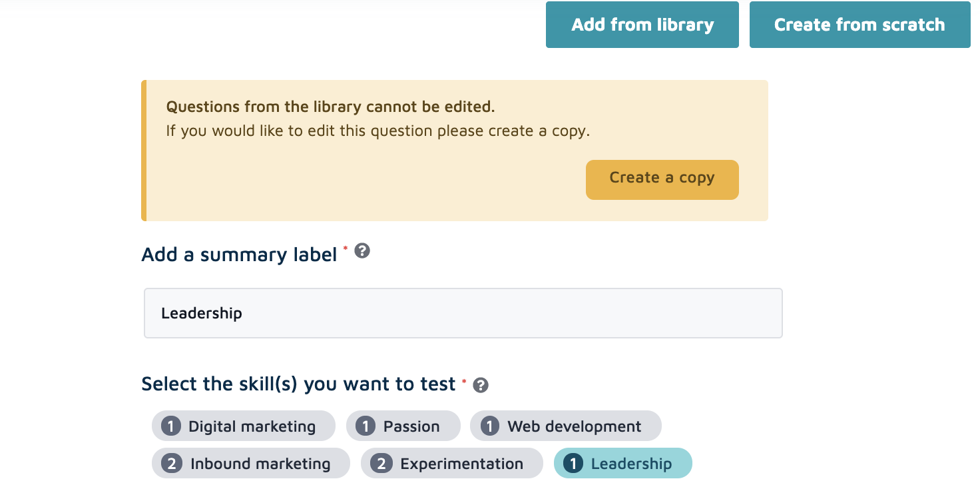Click Create a copy in the warning banner
Viewport: 980px width, 493px height.
[662, 179]
